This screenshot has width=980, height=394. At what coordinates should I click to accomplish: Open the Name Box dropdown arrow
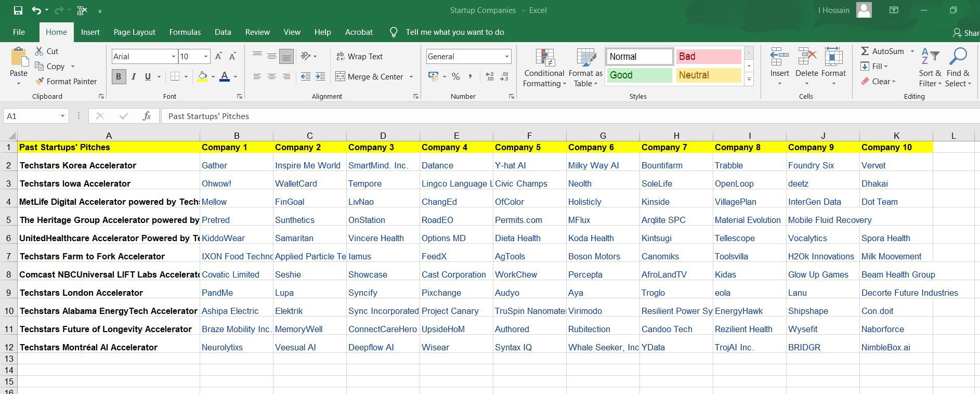tap(62, 116)
